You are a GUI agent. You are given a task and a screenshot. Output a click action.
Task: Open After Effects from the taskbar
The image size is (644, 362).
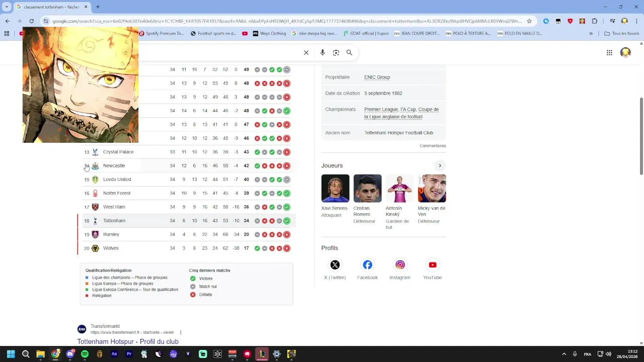pyautogui.click(x=114, y=354)
